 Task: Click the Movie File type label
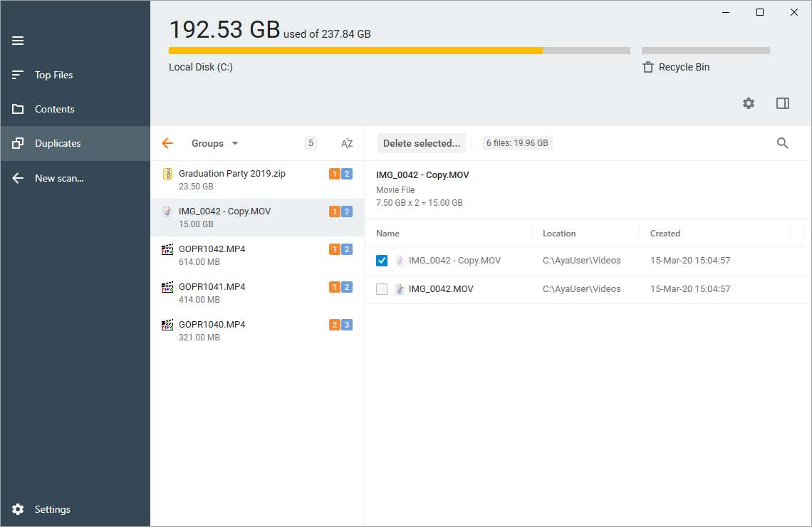(x=395, y=190)
